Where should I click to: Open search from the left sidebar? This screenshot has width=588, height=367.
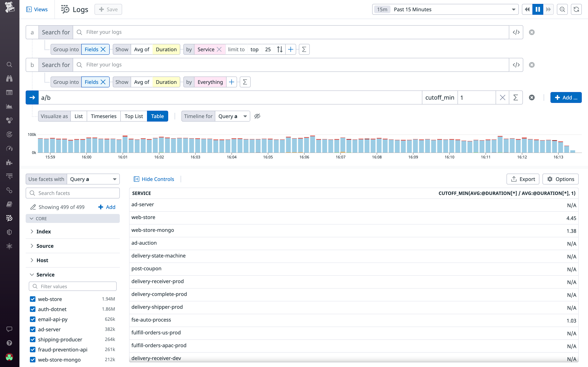click(9, 64)
